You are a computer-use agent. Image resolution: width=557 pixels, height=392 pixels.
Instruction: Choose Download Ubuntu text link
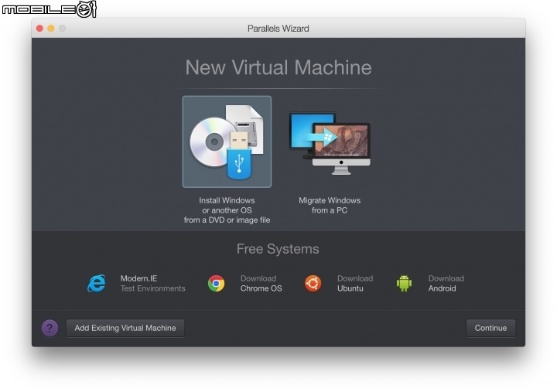click(x=355, y=283)
